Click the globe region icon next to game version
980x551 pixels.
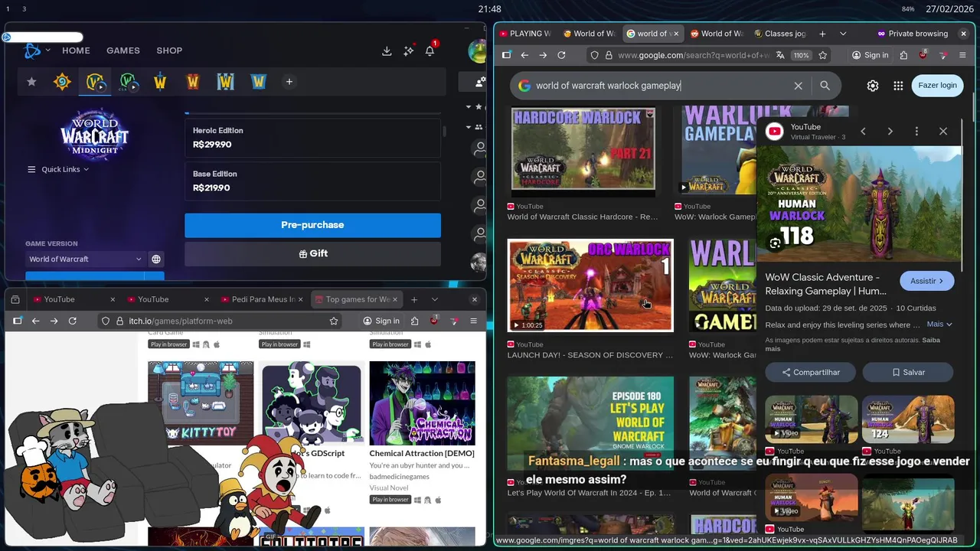[x=156, y=259]
